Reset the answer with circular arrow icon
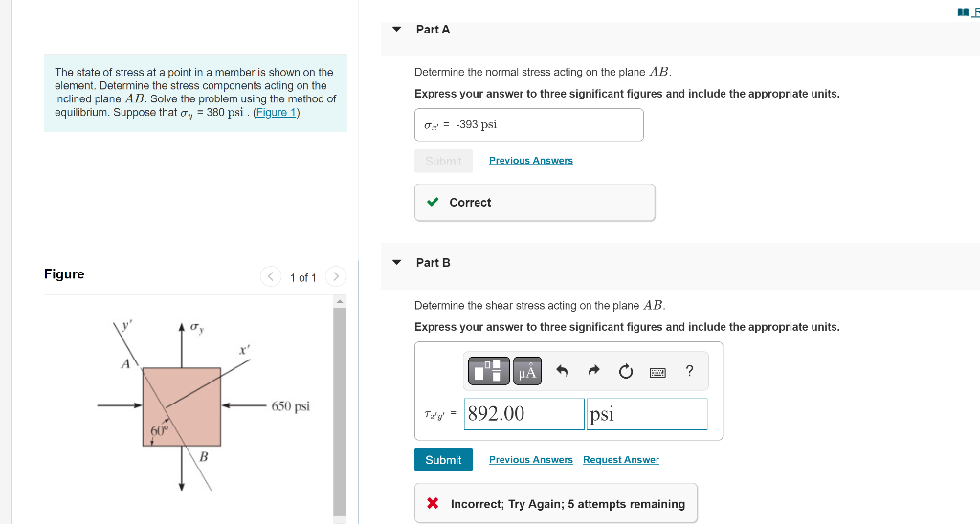 click(x=626, y=372)
